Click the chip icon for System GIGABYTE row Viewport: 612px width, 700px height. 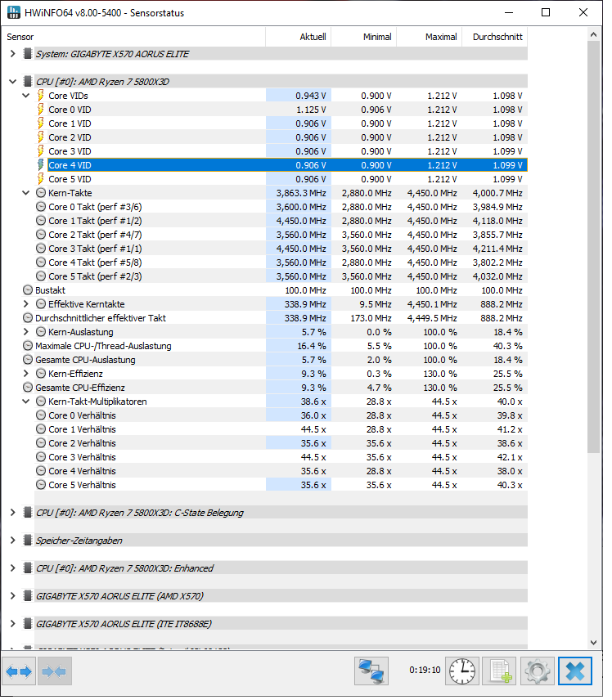pyautogui.click(x=28, y=55)
